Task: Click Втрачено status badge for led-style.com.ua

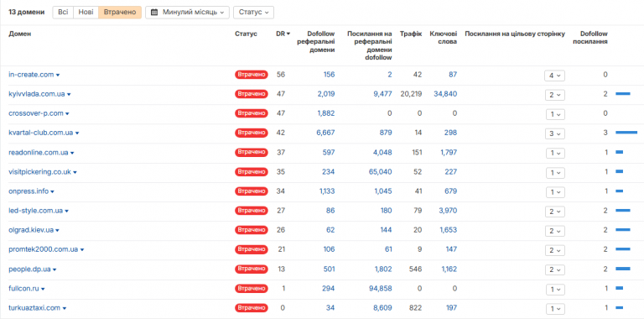Action: (x=252, y=211)
